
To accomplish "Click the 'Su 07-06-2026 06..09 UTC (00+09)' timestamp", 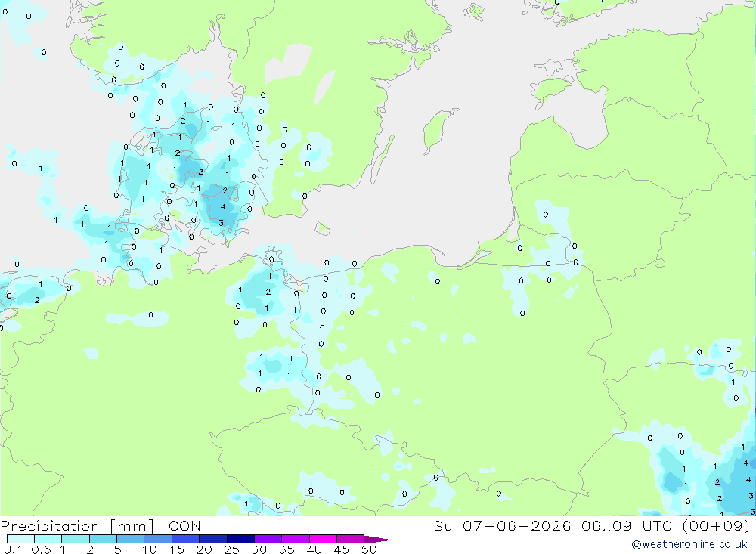I will click(x=592, y=525).
